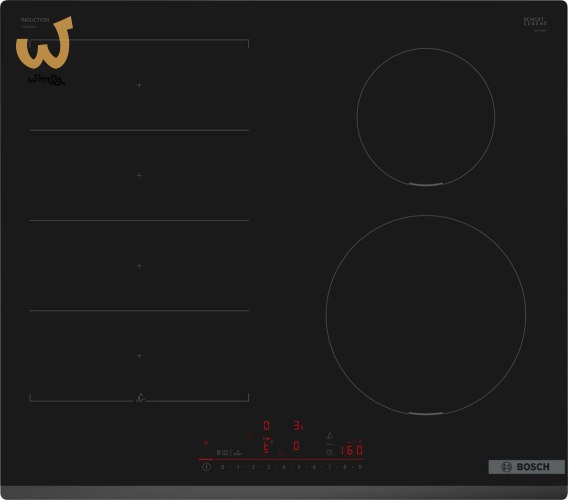
Task: Tap the topmost plus marker in the flex zone
Action: click(139, 85)
